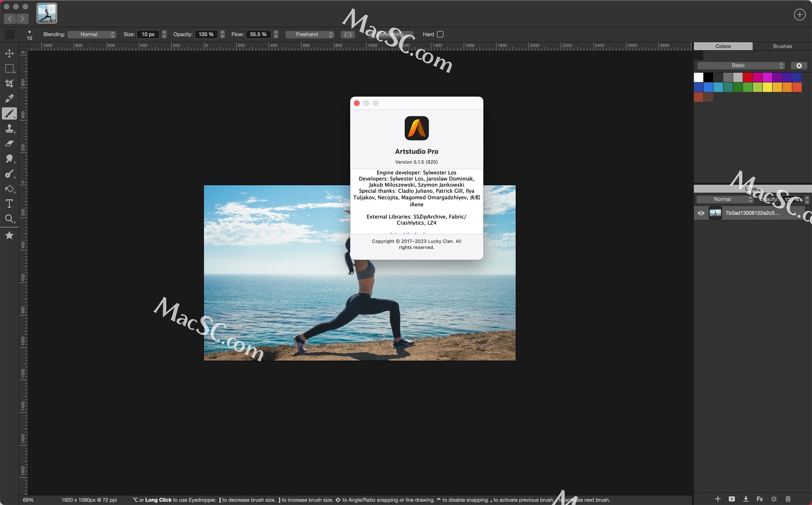Image resolution: width=812 pixels, height=505 pixels.
Task: Pick the yellow color swatch
Action: tap(768, 87)
